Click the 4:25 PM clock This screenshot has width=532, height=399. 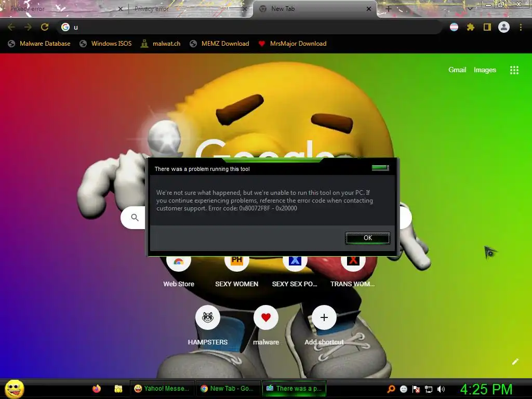click(486, 389)
